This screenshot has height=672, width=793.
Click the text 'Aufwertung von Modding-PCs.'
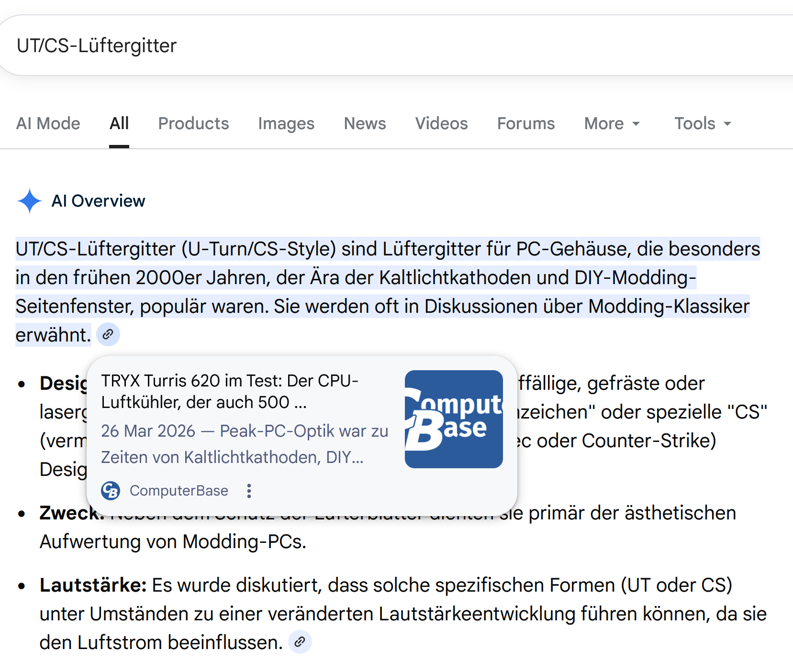[173, 541]
